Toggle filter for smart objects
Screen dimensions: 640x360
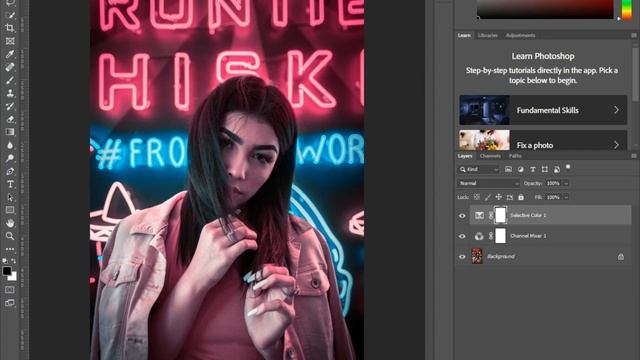click(x=557, y=169)
